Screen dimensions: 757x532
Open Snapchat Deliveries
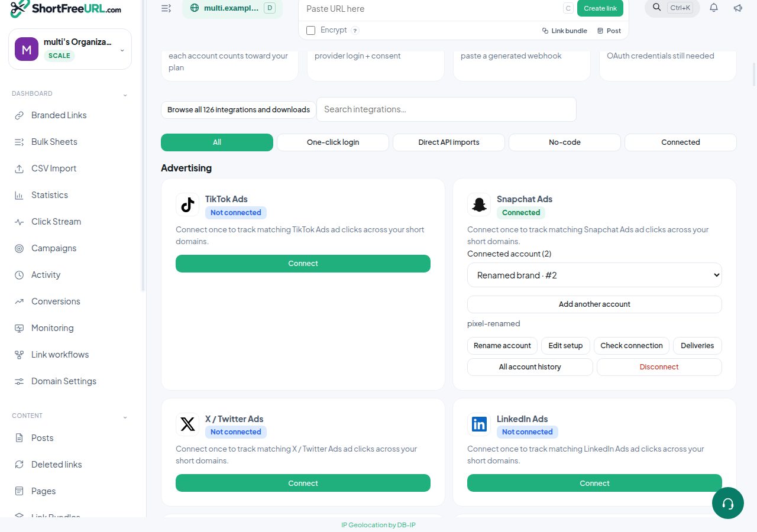click(x=697, y=346)
